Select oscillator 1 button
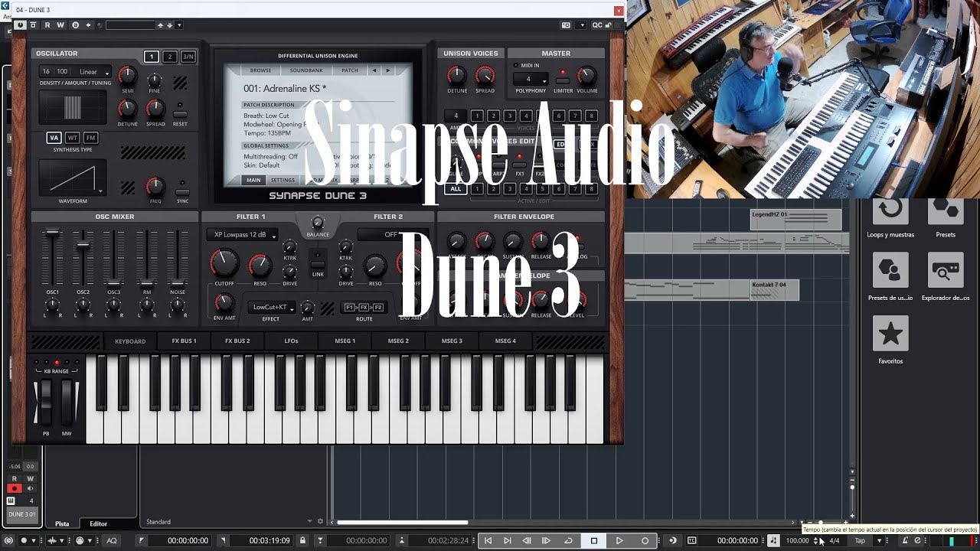Image resolution: width=980 pixels, height=551 pixels. [152, 57]
